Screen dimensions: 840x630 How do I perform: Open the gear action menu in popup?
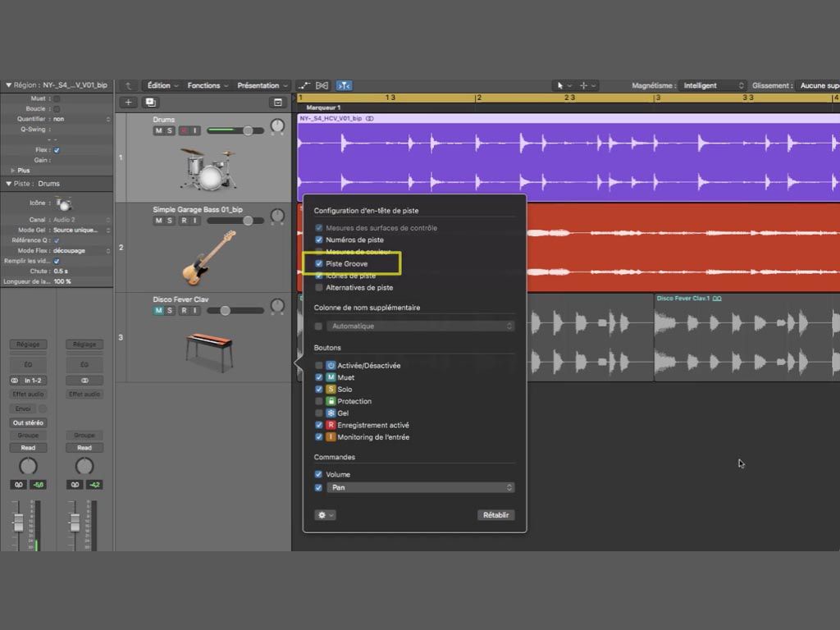325,515
